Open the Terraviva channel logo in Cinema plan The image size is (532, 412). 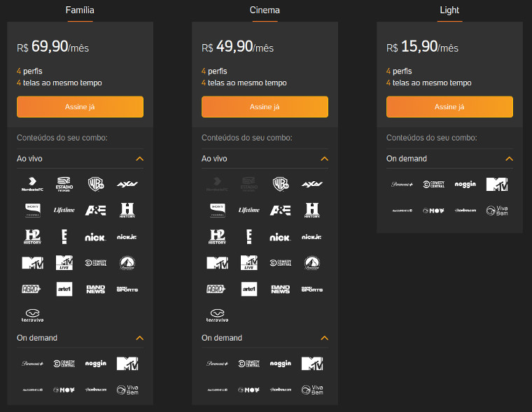tap(217, 315)
